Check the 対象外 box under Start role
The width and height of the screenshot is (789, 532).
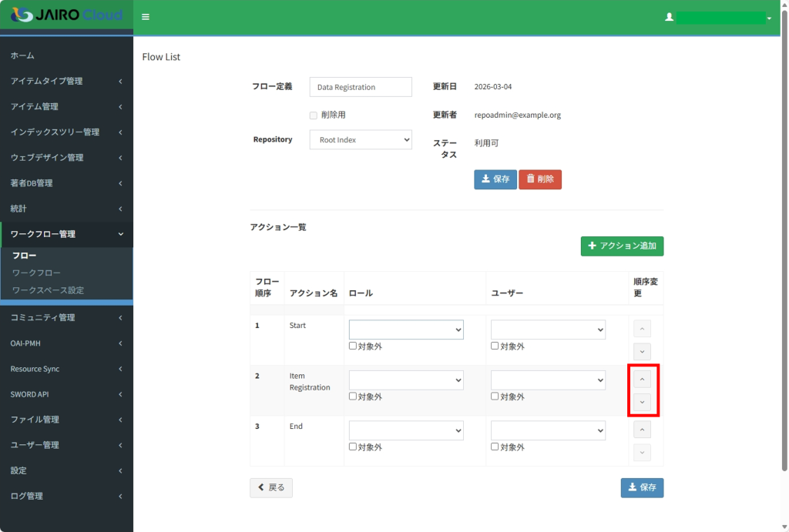(353, 346)
